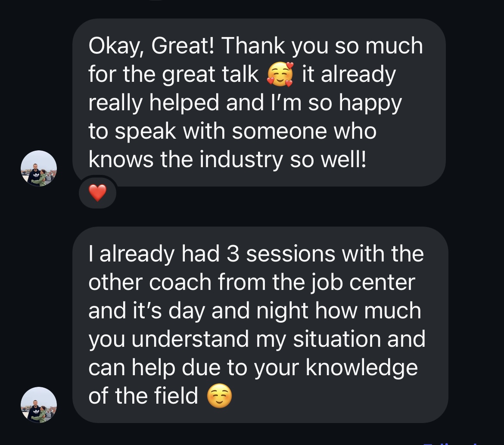
Task: Click "knows the industry so well!" text
Action: point(227,160)
